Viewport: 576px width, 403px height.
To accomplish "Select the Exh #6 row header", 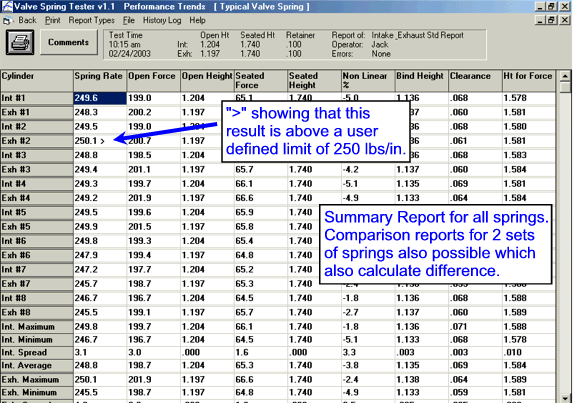I will (x=37, y=255).
